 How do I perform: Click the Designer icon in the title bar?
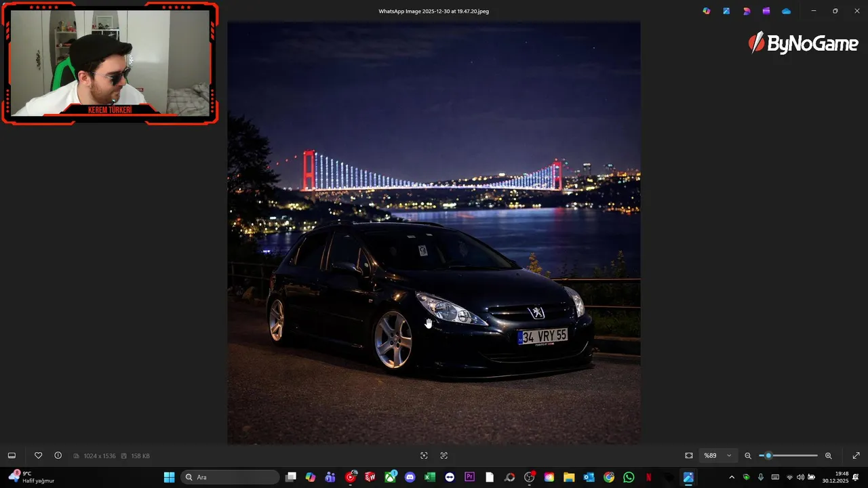[747, 11]
